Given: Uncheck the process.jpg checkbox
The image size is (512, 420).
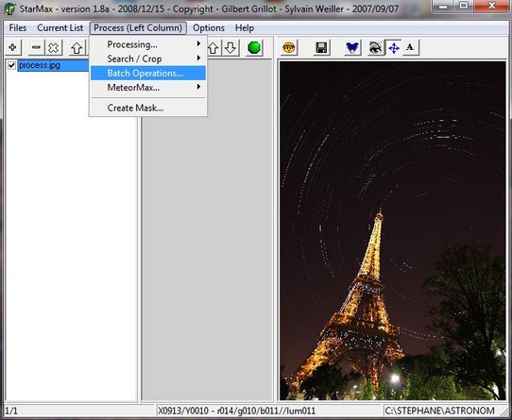Looking at the screenshot, I should (11, 65).
